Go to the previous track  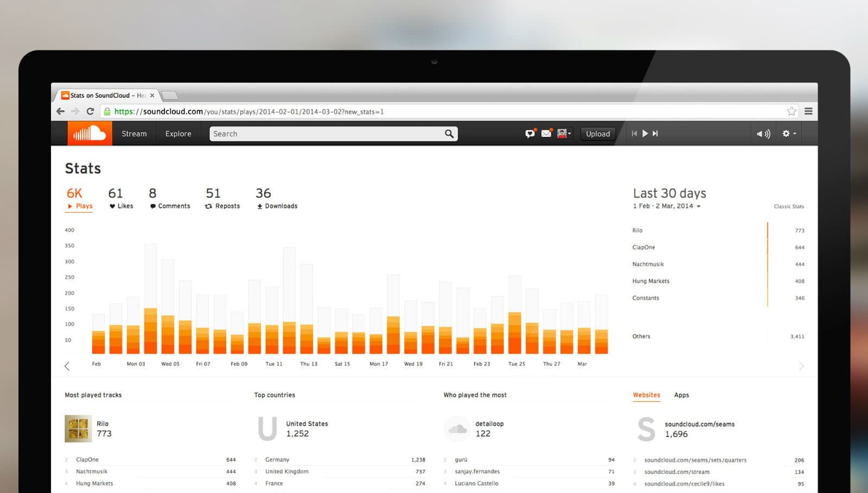[x=634, y=134]
